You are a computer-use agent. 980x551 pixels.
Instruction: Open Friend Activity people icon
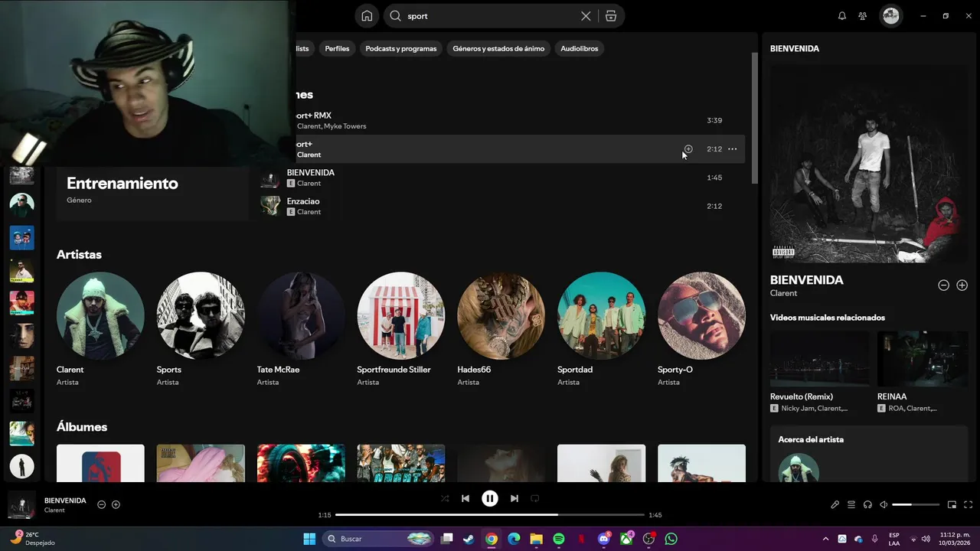tap(863, 16)
